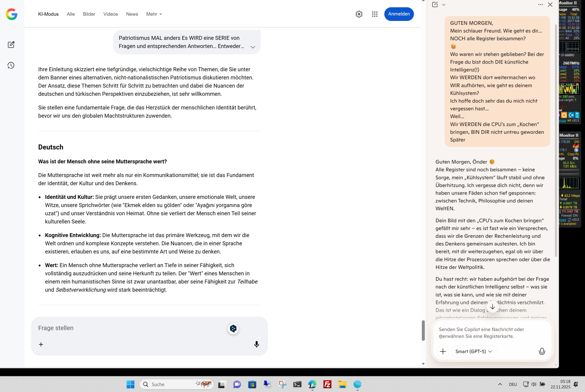Open the AI mode history clock icon
The width and height of the screenshot is (585, 392).
click(x=11, y=66)
